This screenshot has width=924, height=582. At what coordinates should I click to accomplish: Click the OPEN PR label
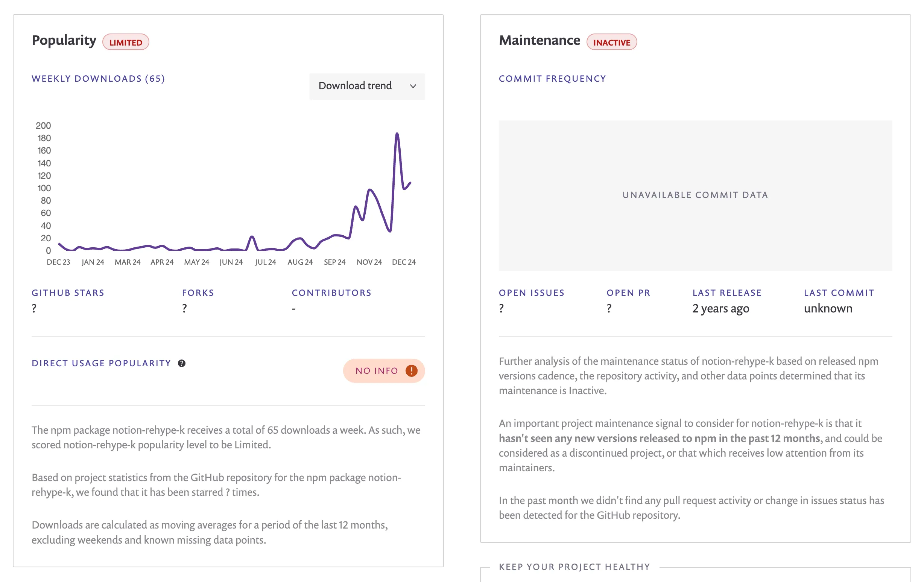coord(629,293)
